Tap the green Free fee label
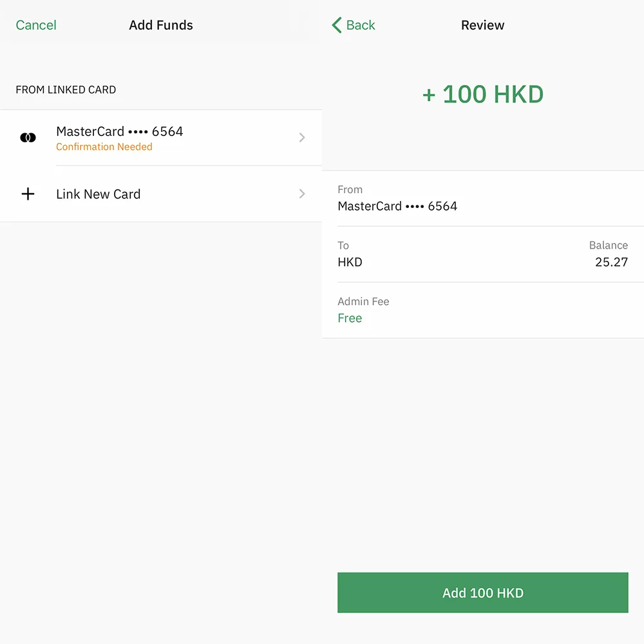This screenshot has width=644, height=644. click(350, 318)
